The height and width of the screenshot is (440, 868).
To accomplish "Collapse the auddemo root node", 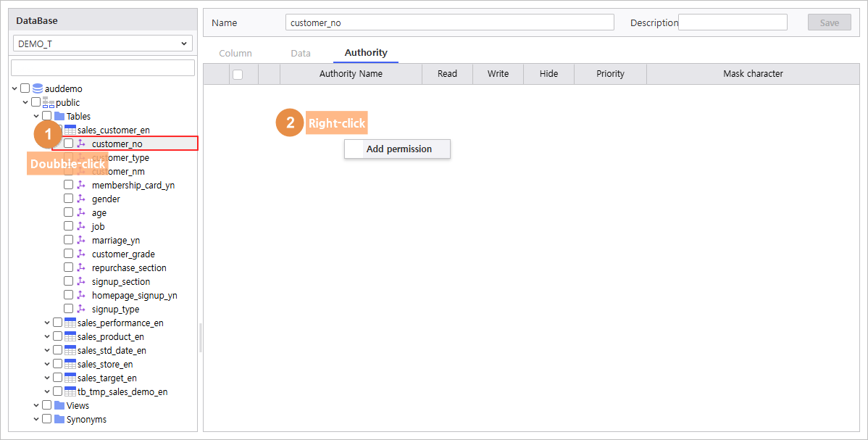I will point(14,88).
